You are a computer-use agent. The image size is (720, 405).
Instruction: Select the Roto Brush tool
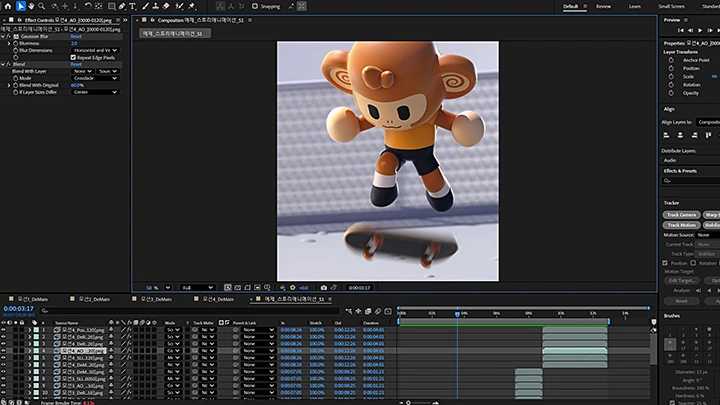180,6
